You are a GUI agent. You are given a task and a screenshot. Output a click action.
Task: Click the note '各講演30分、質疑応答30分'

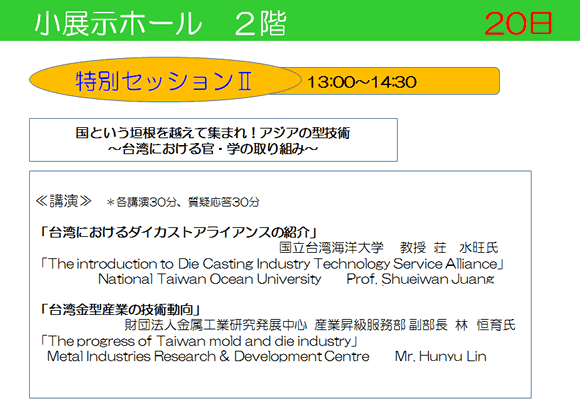pyautogui.click(x=183, y=202)
